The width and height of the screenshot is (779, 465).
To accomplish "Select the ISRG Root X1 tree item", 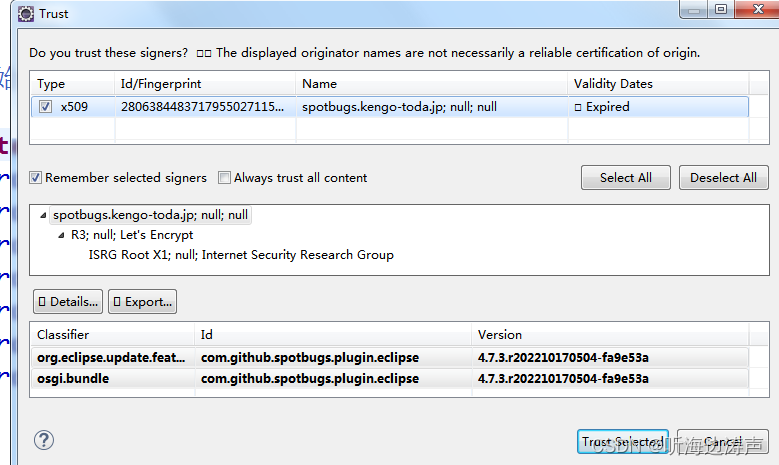I will coord(241,255).
